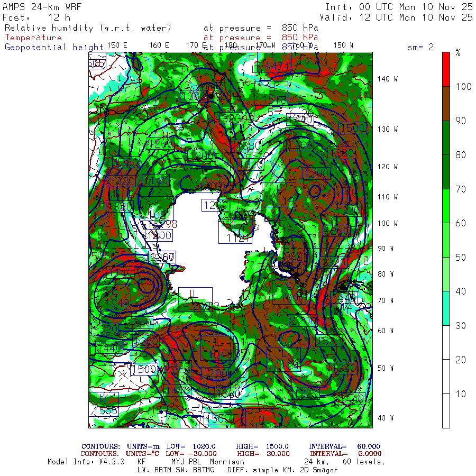This screenshot has height=476, width=476.
Task: Click the 1440 contour label on left edge
Action: coord(111,347)
